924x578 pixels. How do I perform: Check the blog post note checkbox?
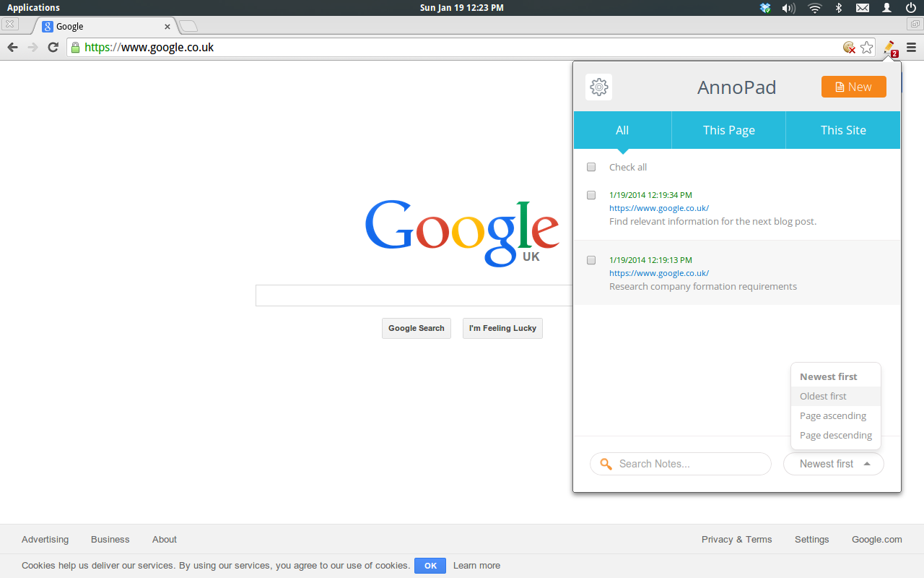click(x=591, y=195)
